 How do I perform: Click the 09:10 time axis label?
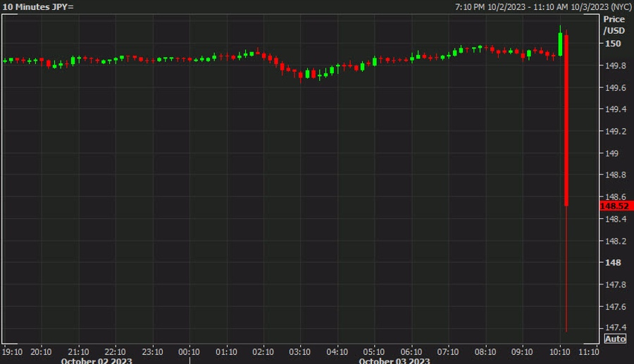coord(522,352)
